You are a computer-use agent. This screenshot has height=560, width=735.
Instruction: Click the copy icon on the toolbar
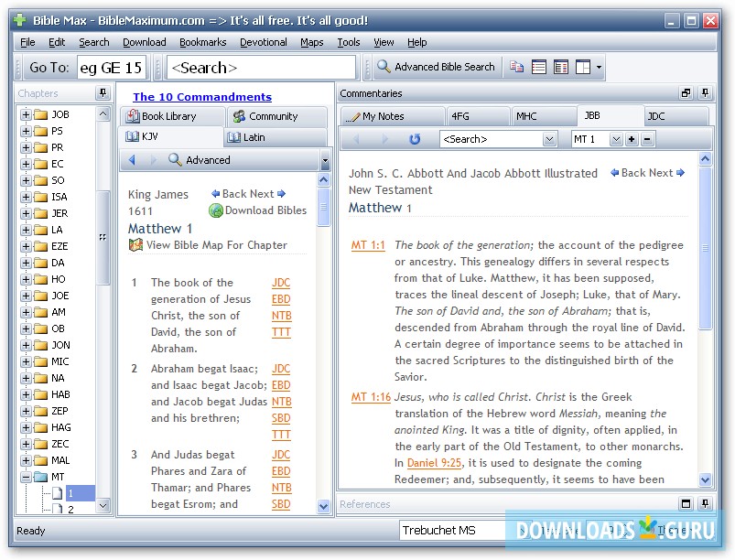click(x=514, y=66)
